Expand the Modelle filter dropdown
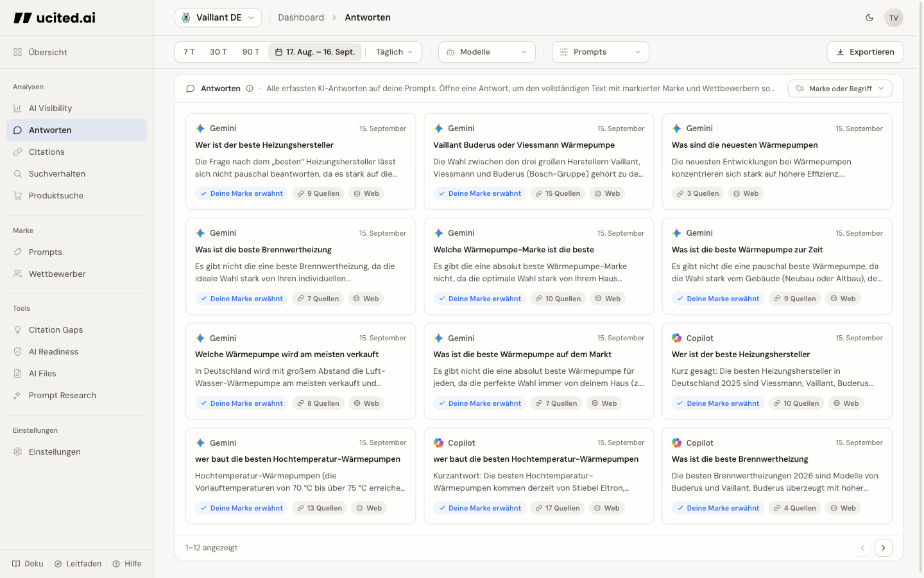924x578 pixels. tap(487, 52)
